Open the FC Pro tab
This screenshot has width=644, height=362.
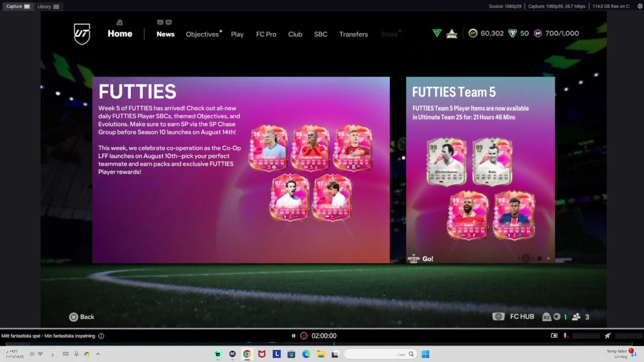(x=266, y=34)
